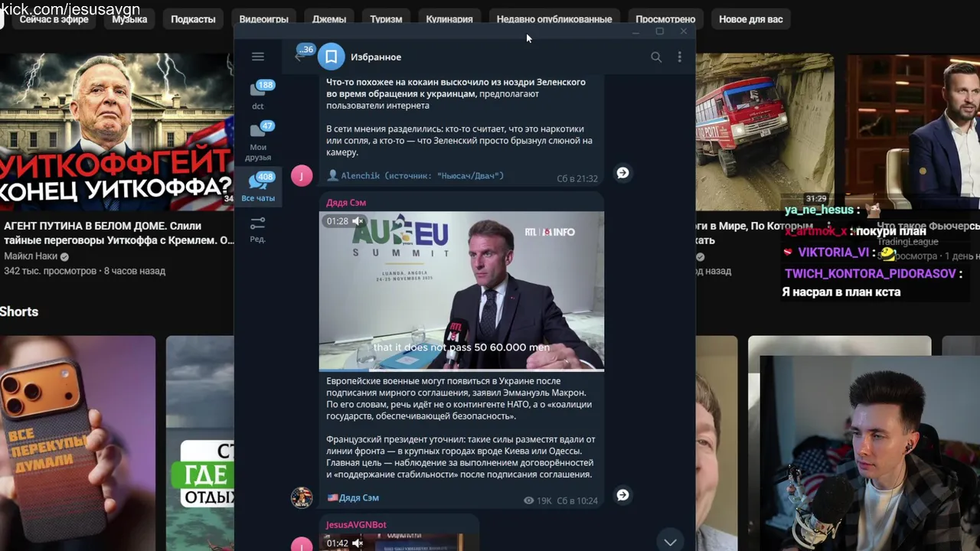The image size is (980, 551).
Task: Click the Избранное chat title
Action: click(376, 57)
